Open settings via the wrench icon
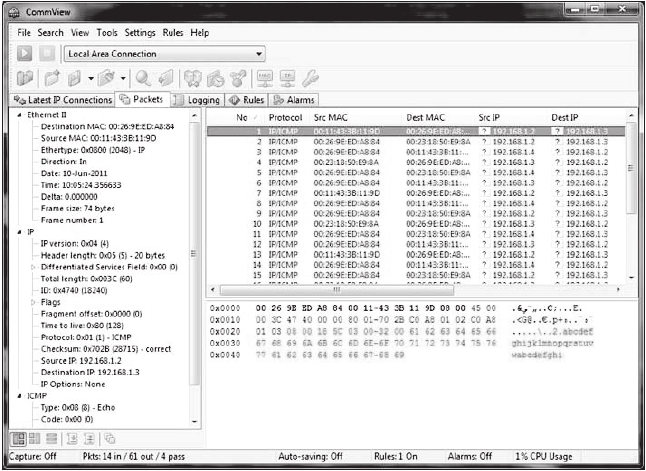 click(x=310, y=78)
